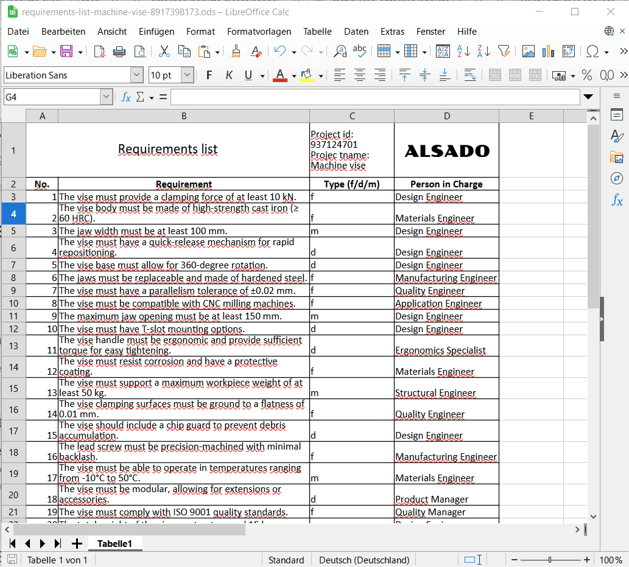Expand the Liberation Sans font name dropdown
Viewport: 629px width, 567px height.
137,75
